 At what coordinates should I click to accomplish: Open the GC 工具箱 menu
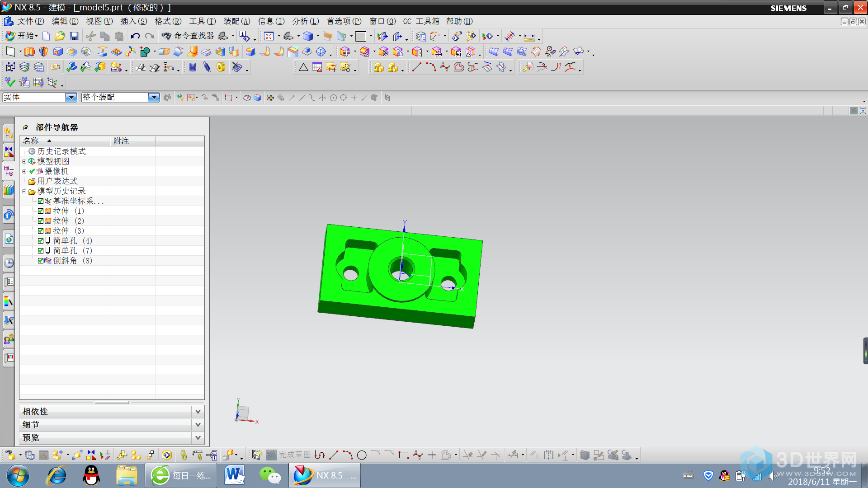click(421, 21)
